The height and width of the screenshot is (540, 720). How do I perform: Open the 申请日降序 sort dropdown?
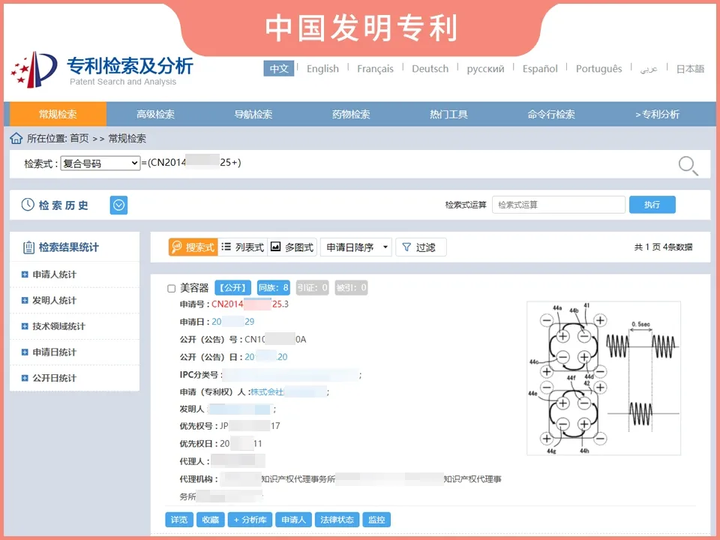pyautogui.click(x=356, y=247)
